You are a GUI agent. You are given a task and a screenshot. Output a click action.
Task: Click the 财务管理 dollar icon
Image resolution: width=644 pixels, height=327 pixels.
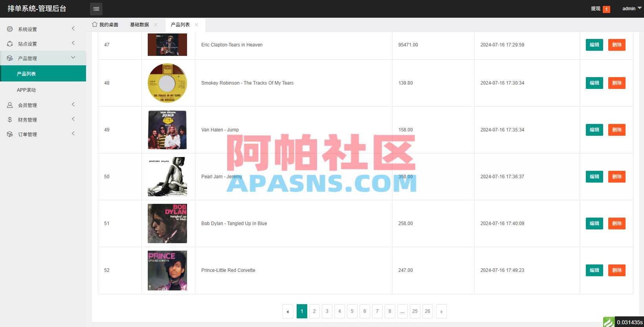pyautogui.click(x=10, y=120)
